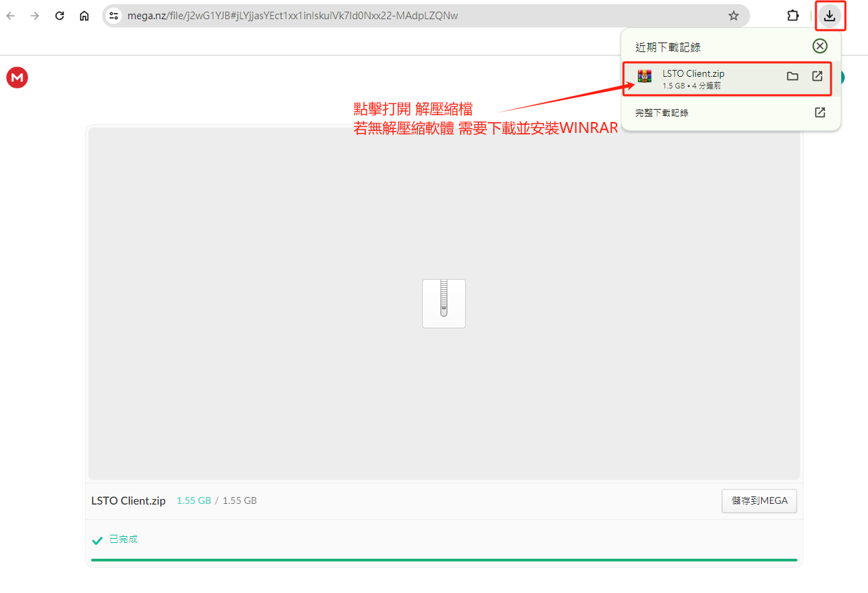The width and height of the screenshot is (868, 593).
Task: Click the LSTO Client.zip filename below preview
Action: tap(128, 500)
